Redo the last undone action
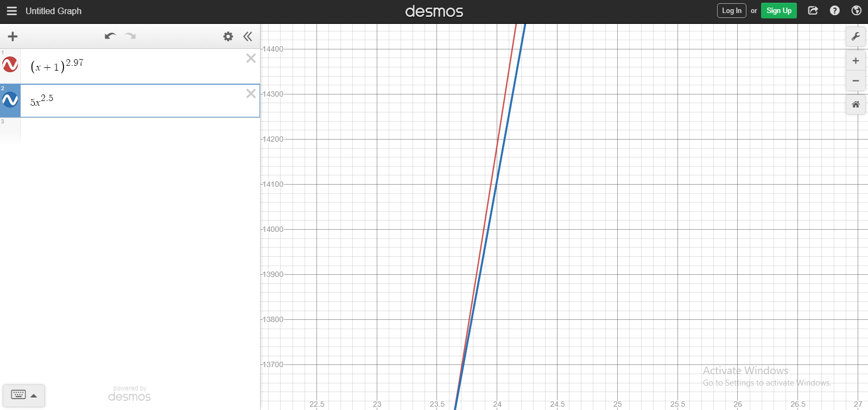This screenshot has width=868, height=410. pos(130,36)
